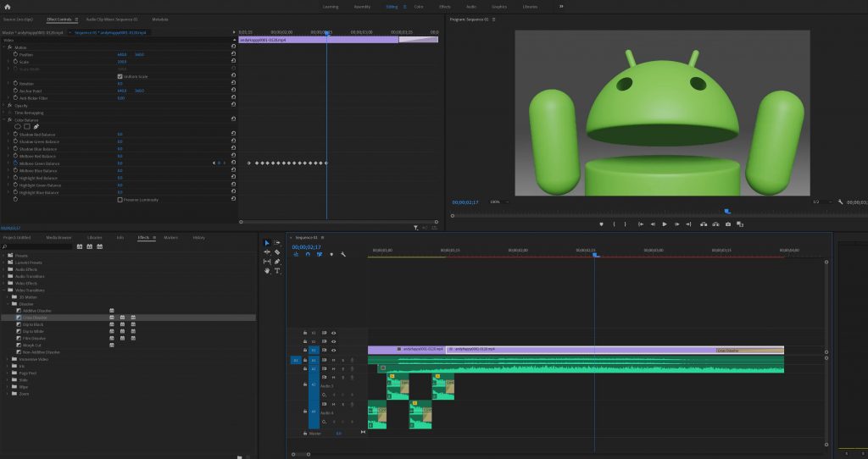Click the Lift button in Program monitor
This screenshot has width=868, height=459.
coord(703,224)
